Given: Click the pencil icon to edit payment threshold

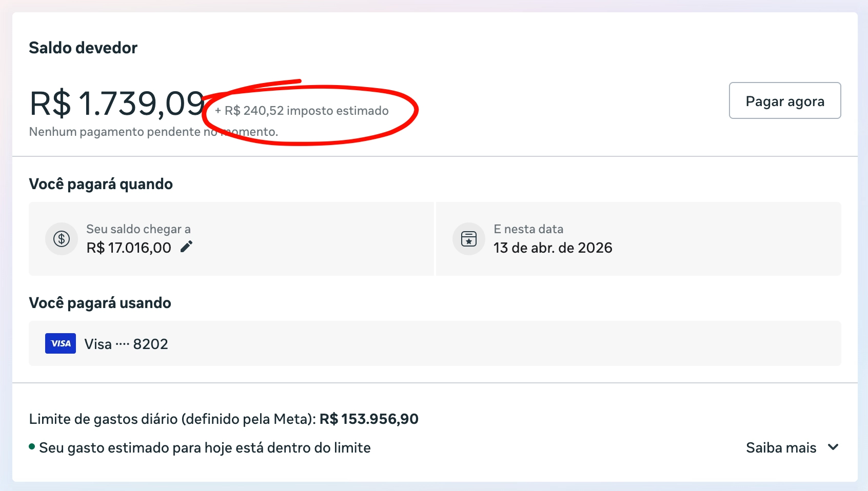Looking at the screenshot, I should click(186, 247).
